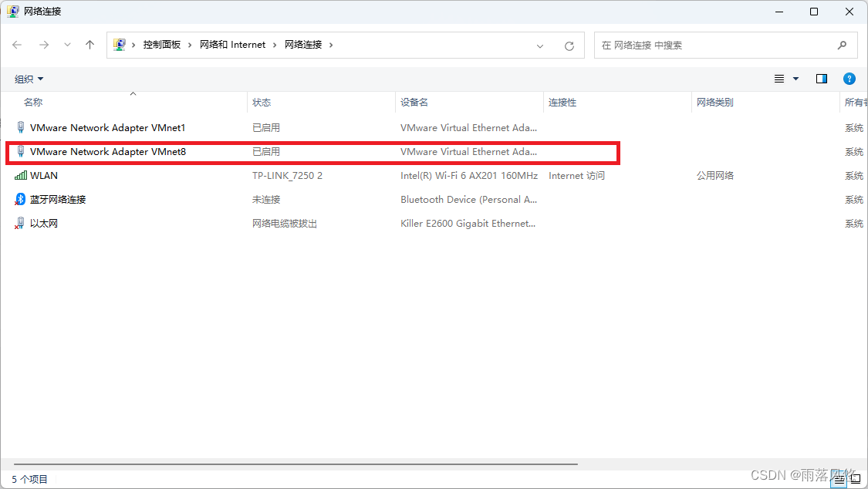This screenshot has height=489, width=868.
Task: Sort by the 名称 column
Action: click(x=33, y=103)
